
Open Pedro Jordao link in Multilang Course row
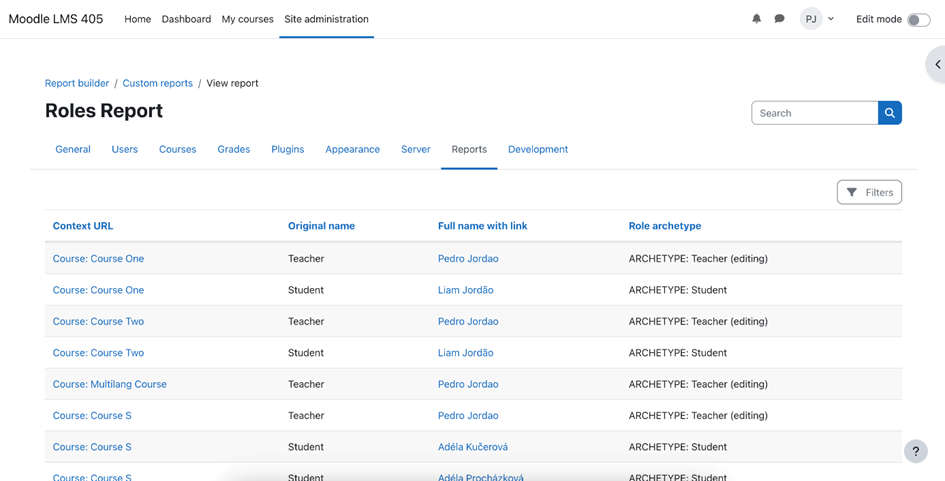tap(468, 384)
